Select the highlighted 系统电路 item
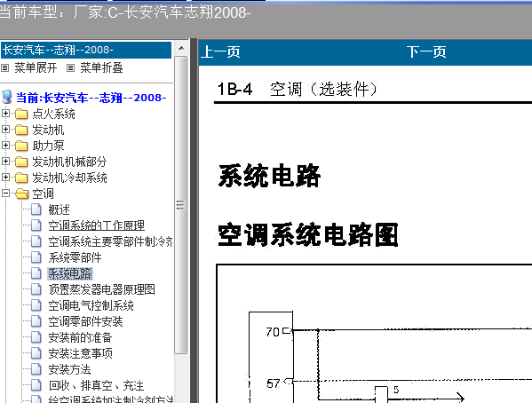 [x=70, y=273]
